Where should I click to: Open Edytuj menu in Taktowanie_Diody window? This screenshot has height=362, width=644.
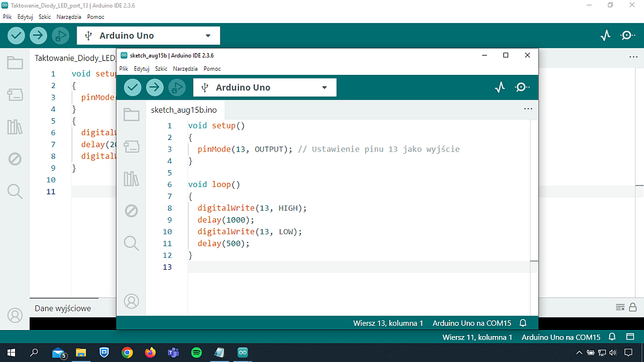coord(25,17)
